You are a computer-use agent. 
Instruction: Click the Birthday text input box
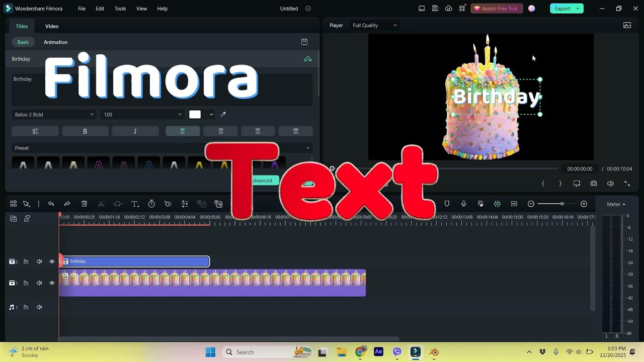pos(162,89)
